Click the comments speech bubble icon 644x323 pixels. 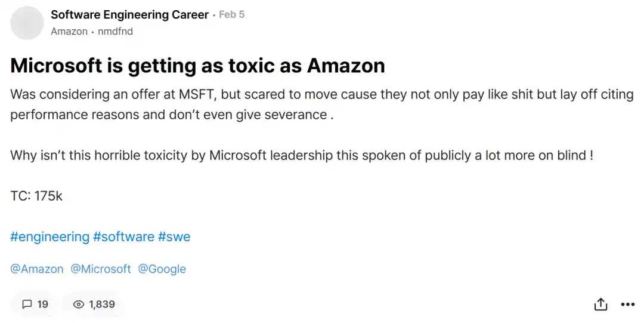coord(27,304)
